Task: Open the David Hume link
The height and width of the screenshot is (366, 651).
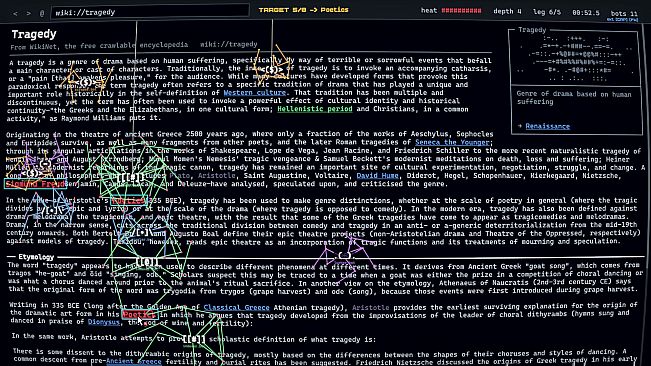Action: coord(377,176)
